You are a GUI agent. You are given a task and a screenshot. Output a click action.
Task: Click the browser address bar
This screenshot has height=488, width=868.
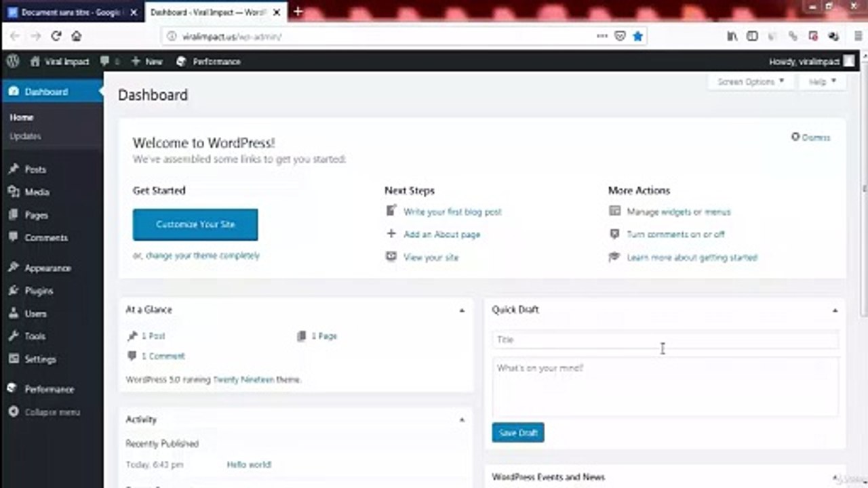pyautogui.click(x=403, y=36)
